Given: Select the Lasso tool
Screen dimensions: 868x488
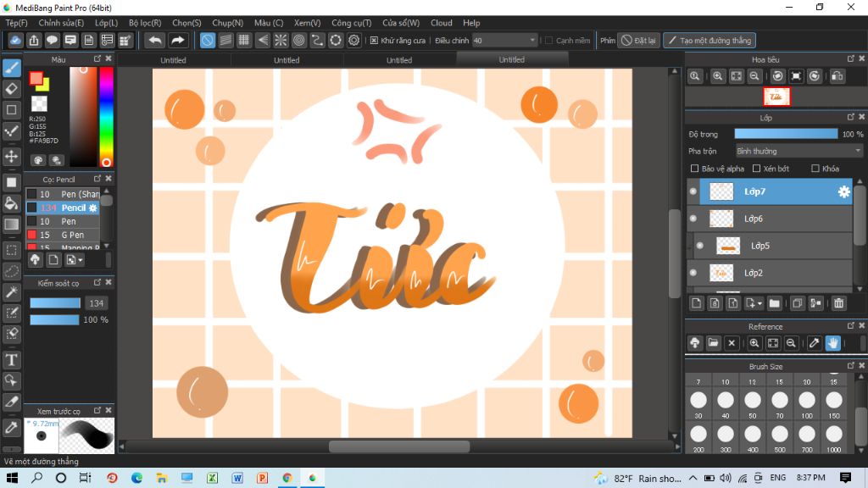Looking at the screenshot, I should (x=12, y=271).
